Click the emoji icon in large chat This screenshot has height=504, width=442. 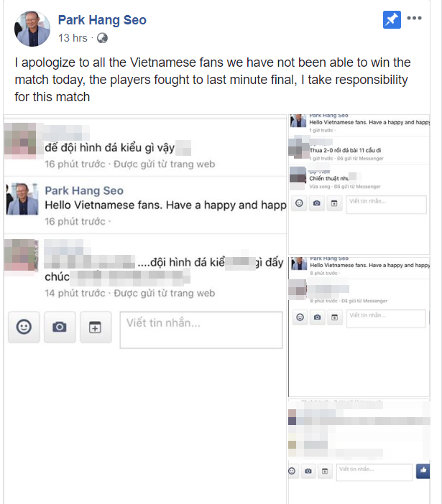(24, 327)
